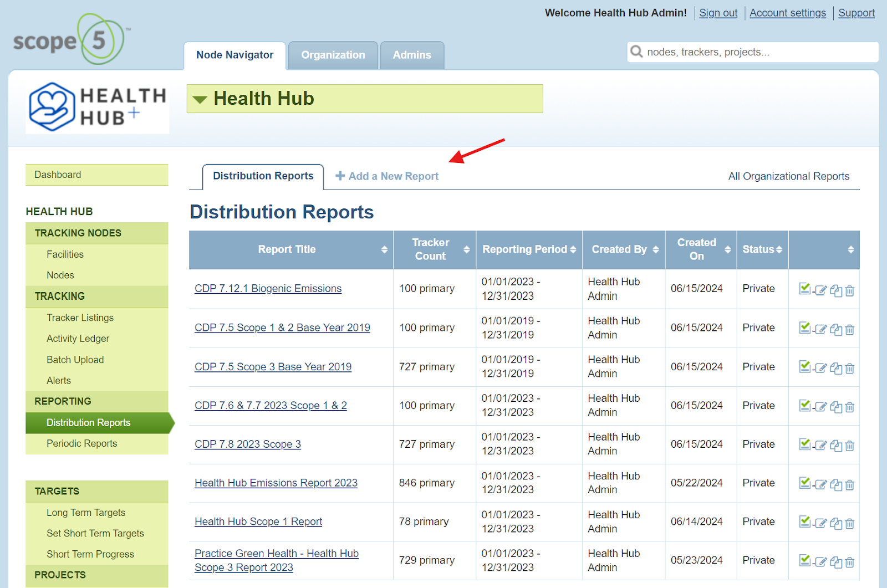
Task: Open CDP 7.5 Scope 1 & 2 Base Year 2019 link
Action: pos(282,328)
